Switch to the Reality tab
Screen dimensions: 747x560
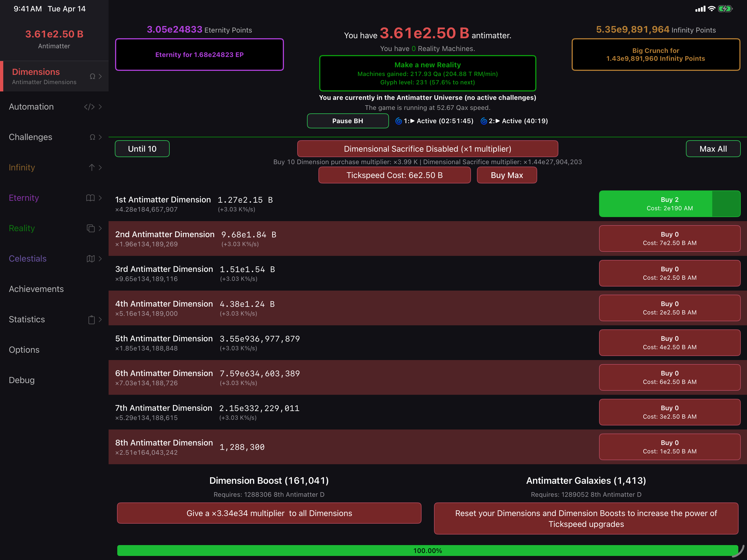pyautogui.click(x=54, y=228)
